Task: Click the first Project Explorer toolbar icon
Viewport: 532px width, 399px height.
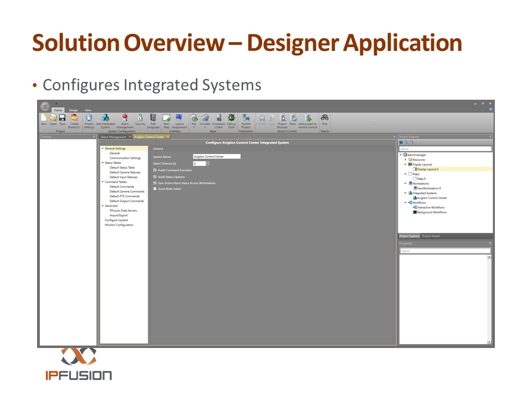Action: (401, 142)
